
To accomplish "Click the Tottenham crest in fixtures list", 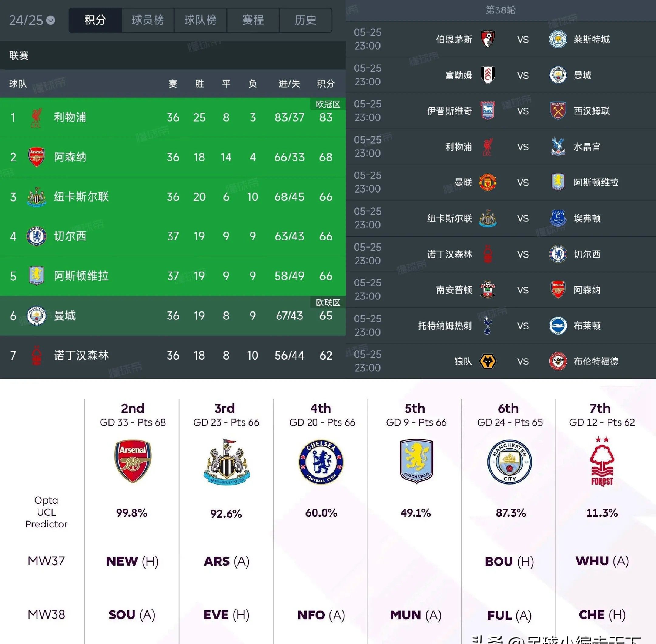I will 488,326.
